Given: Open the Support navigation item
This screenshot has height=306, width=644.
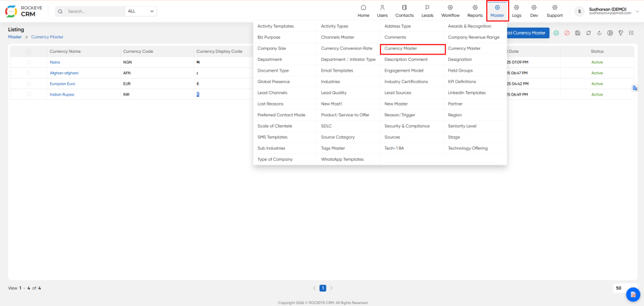Looking at the screenshot, I should 555,11.
